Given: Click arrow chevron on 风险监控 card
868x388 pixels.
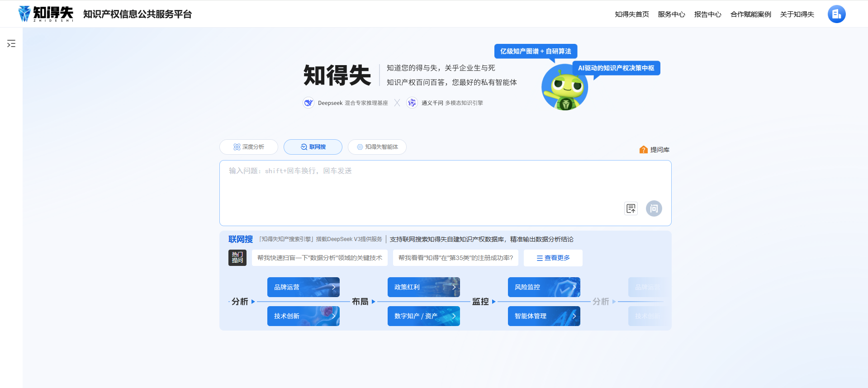Looking at the screenshot, I should click(574, 287).
